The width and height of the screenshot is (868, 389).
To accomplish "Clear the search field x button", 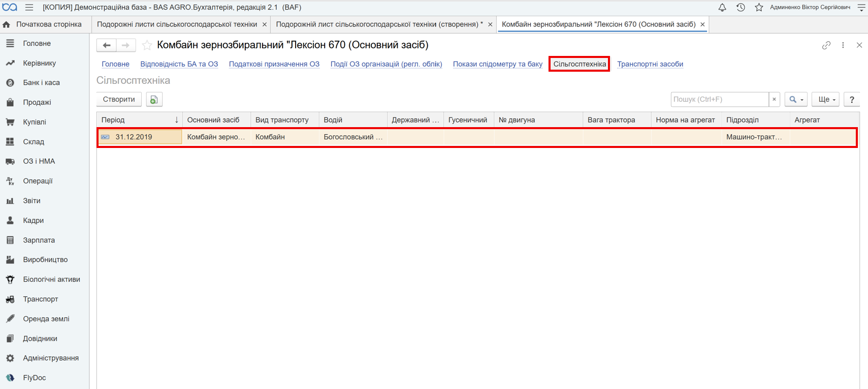I will coord(774,100).
